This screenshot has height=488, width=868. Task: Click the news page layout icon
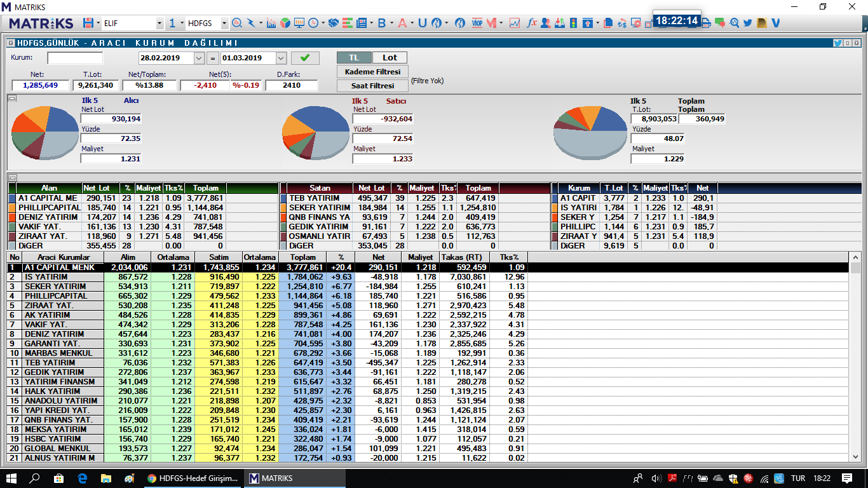tap(362, 23)
